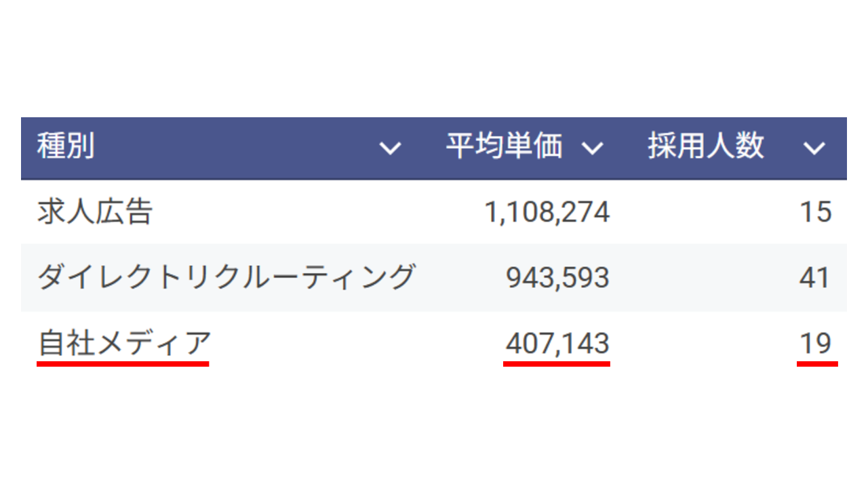Select the 943,593 average price cell
Screen dimensions: 868x488
pyautogui.click(x=557, y=278)
